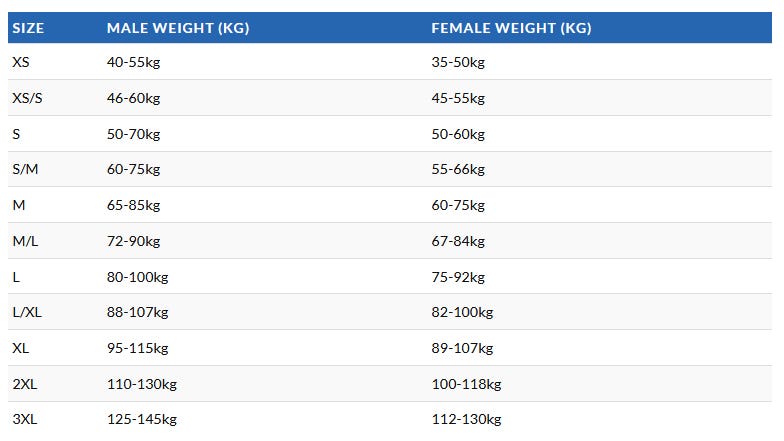Click the female weight 35-50kg cell
Screen dimensions: 784x441
pos(458,62)
